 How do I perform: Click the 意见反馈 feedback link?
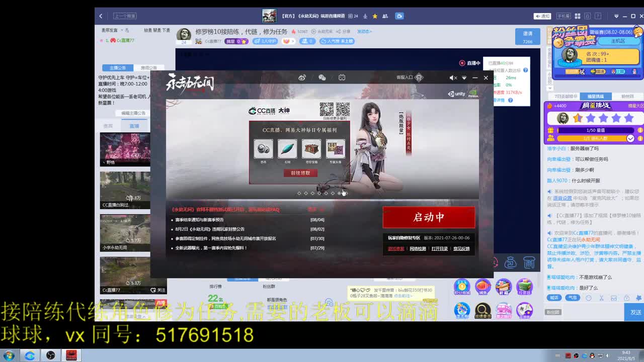pos(461,249)
